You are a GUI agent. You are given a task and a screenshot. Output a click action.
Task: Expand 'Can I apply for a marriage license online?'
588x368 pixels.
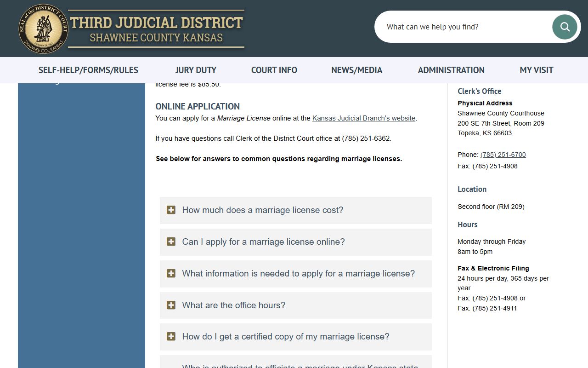pos(296,242)
